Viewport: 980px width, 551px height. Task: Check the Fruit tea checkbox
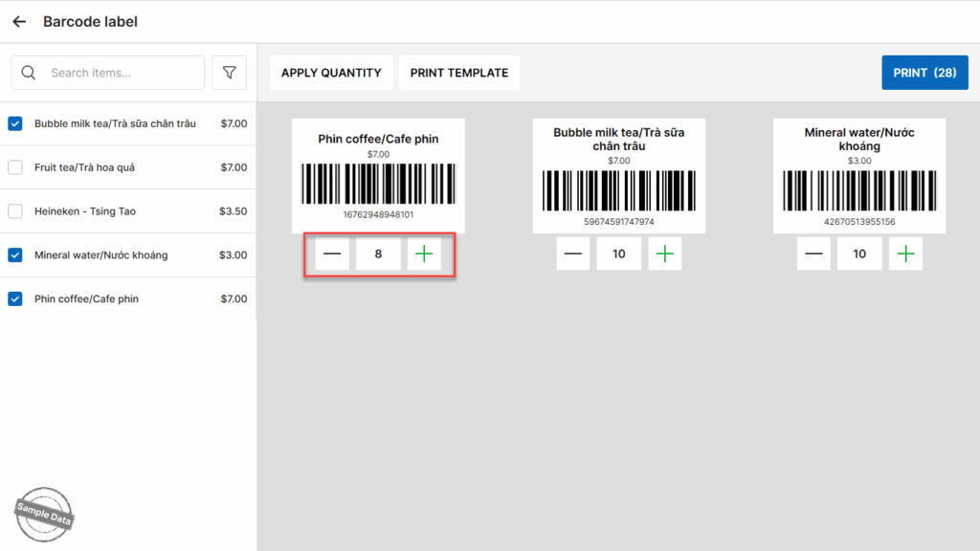15,167
